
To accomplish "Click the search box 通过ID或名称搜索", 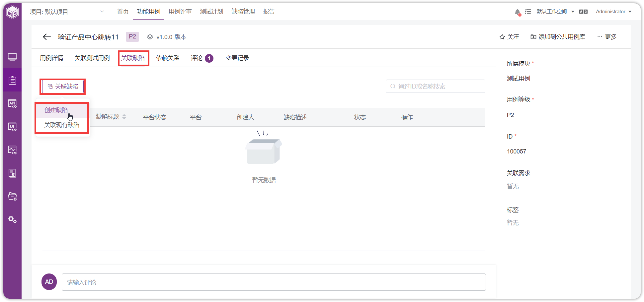I will point(435,86).
